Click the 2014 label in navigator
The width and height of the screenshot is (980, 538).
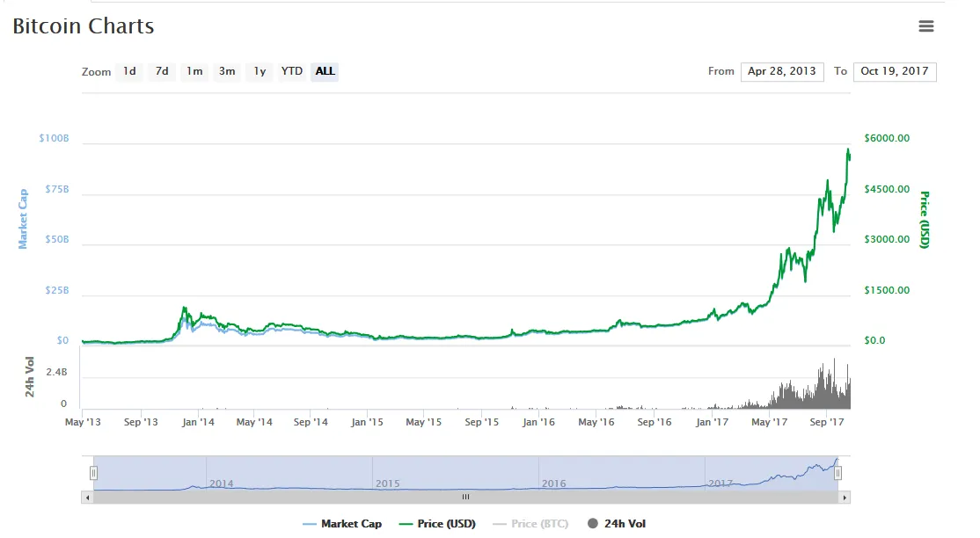(222, 483)
